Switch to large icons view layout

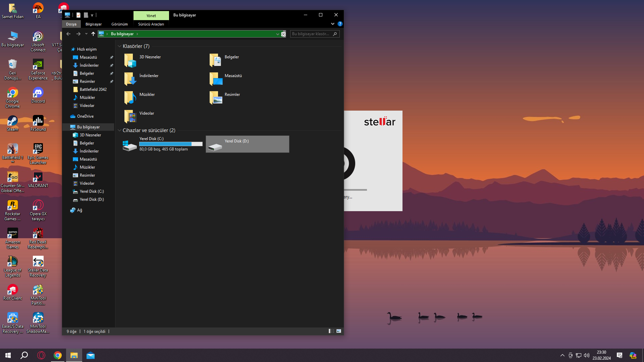tap(339, 331)
